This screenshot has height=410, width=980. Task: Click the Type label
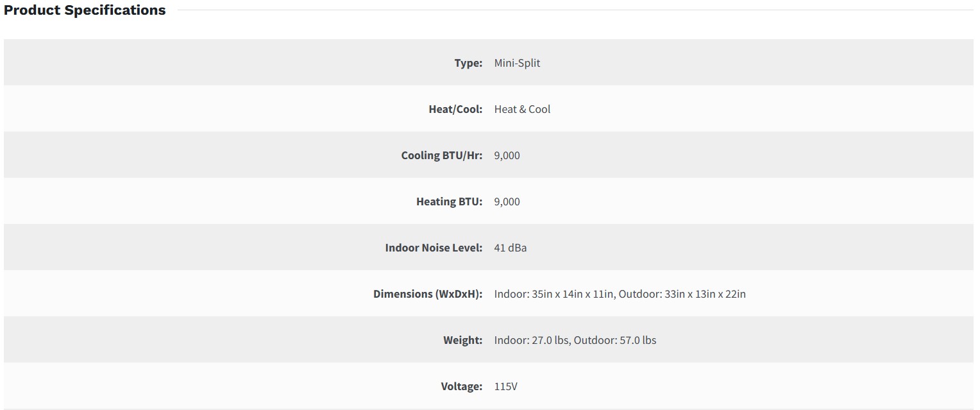tap(468, 63)
